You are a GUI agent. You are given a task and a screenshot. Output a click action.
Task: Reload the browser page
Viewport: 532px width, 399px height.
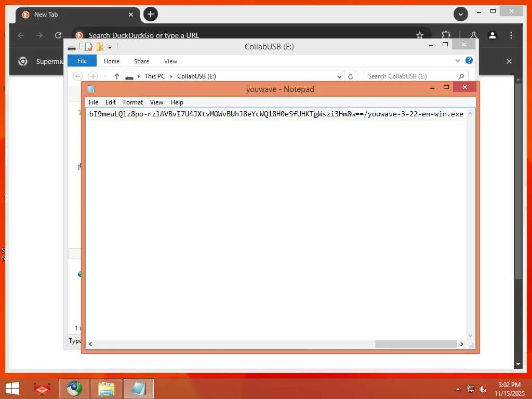tap(58, 35)
